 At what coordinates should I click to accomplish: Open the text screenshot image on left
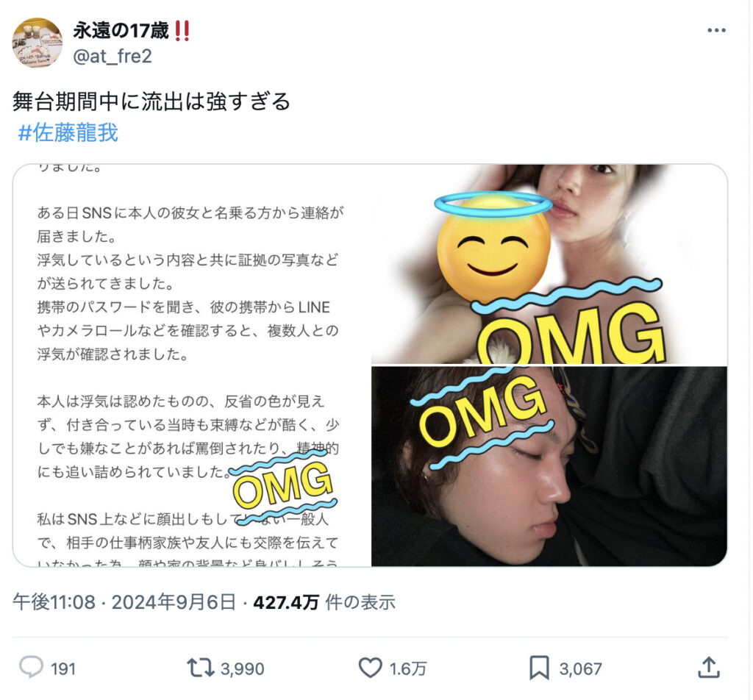192,365
